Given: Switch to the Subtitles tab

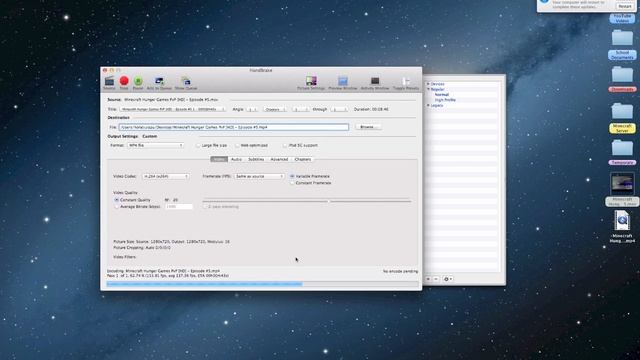Looking at the screenshot, I should tap(256, 159).
